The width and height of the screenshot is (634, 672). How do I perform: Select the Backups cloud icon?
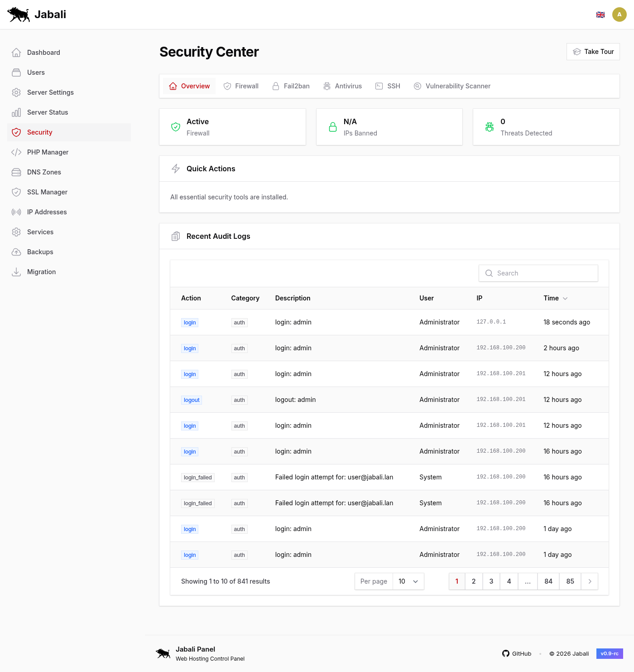(16, 251)
